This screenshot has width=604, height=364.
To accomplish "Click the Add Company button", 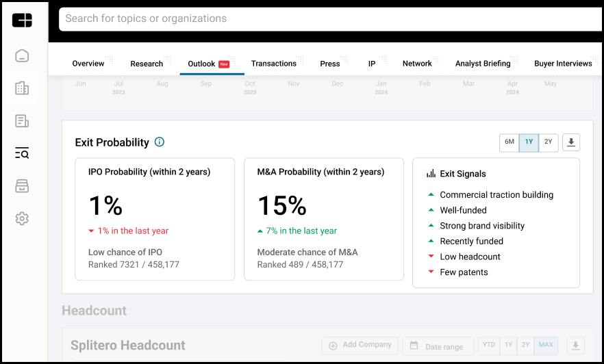I will click(x=360, y=346).
